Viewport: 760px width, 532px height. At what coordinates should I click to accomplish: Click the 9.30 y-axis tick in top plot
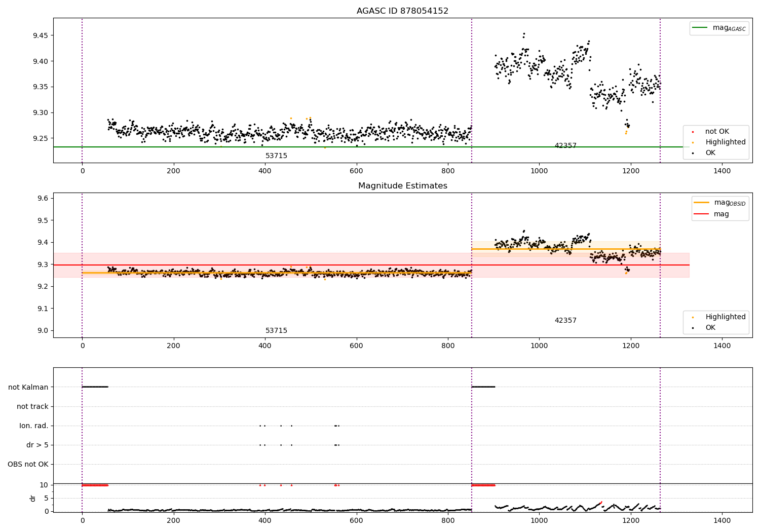coord(40,113)
